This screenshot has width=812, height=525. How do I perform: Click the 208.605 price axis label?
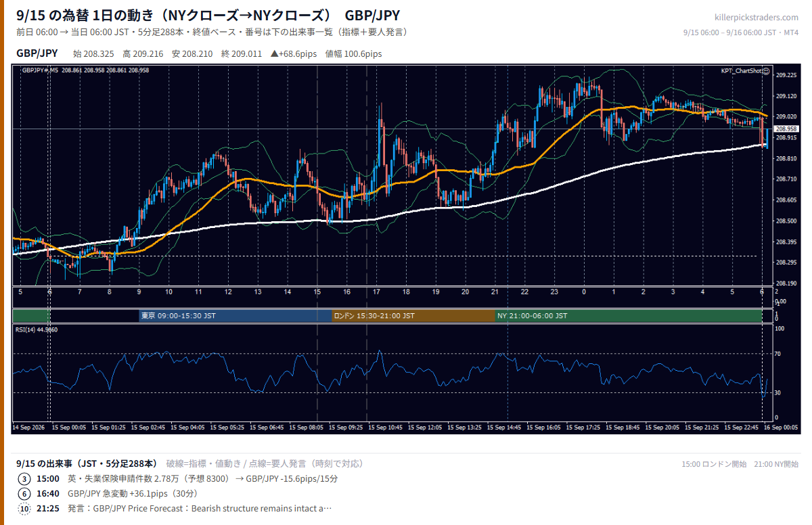click(786, 200)
